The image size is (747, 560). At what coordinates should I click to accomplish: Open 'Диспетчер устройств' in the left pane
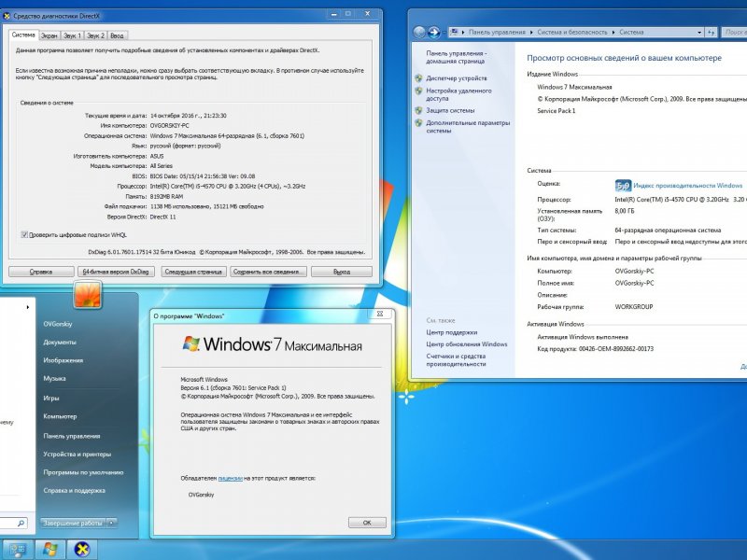click(x=457, y=78)
